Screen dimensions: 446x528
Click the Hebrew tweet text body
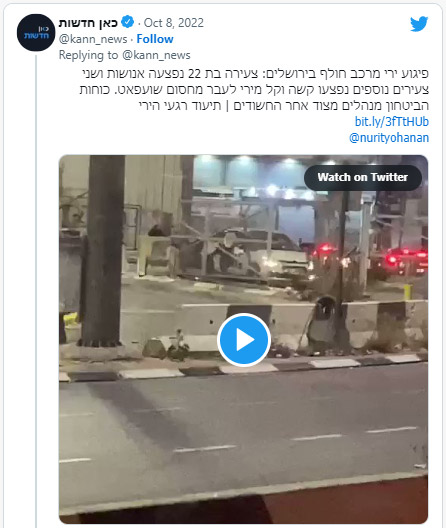coord(254,89)
